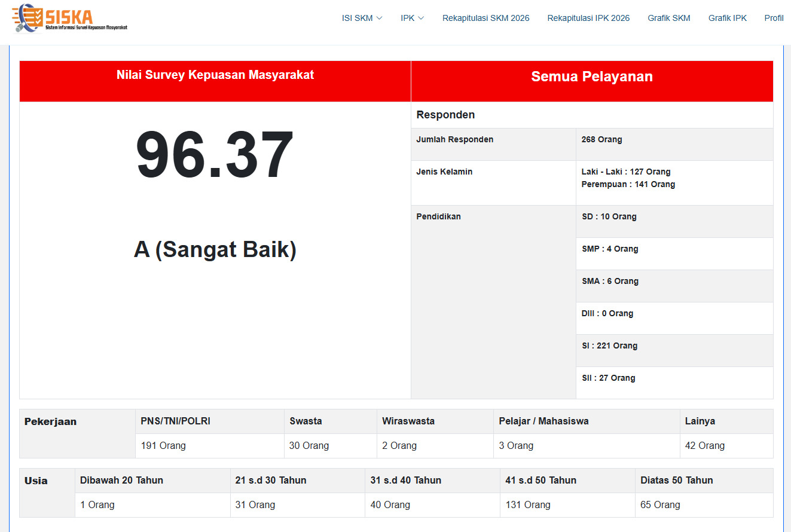Click the A (Sangat Baik) rating
The image size is (791, 532).
(x=215, y=249)
